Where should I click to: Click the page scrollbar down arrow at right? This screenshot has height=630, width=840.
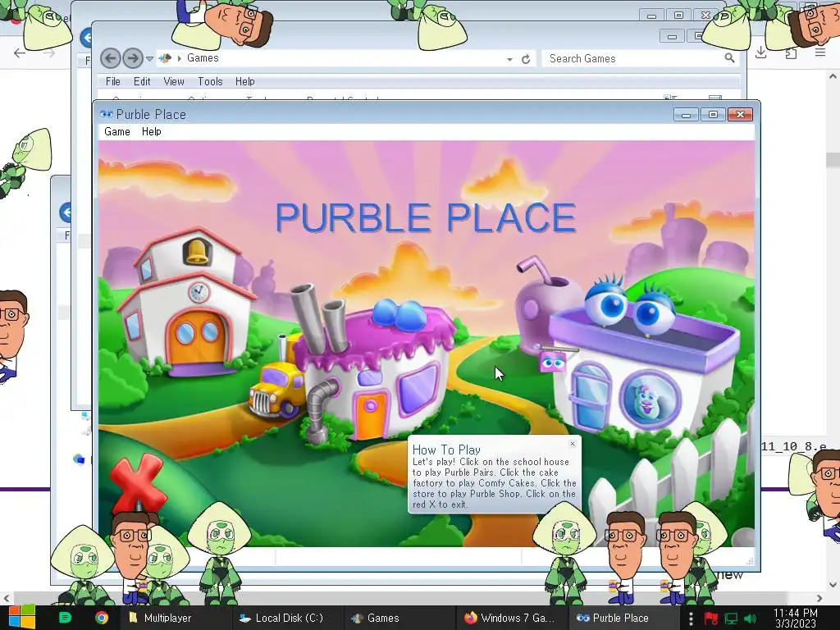tap(833, 584)
